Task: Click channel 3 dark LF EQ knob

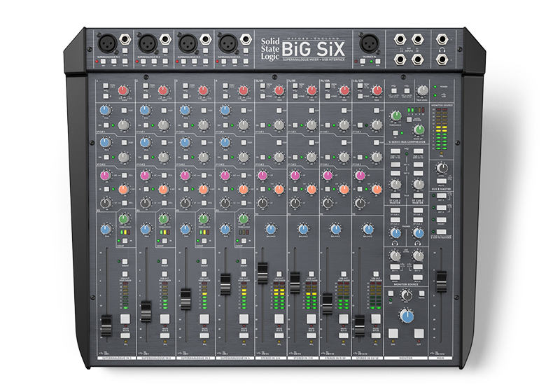Action: (x=185, y=204)
